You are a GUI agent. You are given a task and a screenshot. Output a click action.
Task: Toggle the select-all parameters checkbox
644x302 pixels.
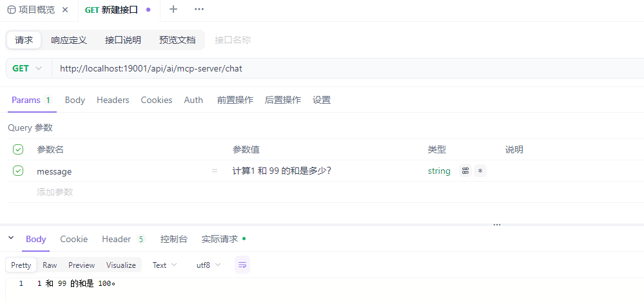18,149
